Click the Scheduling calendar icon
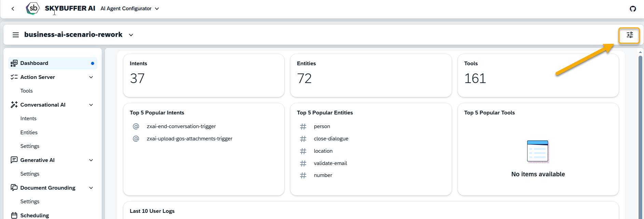This screenshot has height=219, width=644. pos(14,215)
